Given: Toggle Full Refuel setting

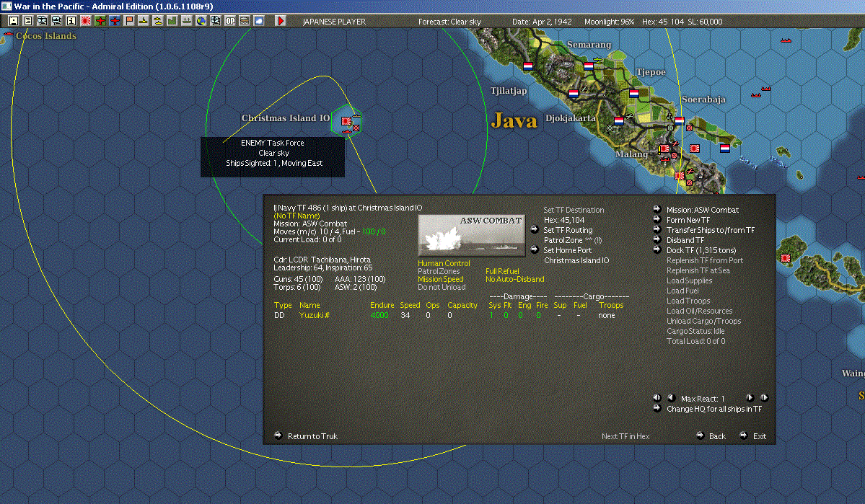Looking at the screenshot, I should pos(502,271).
